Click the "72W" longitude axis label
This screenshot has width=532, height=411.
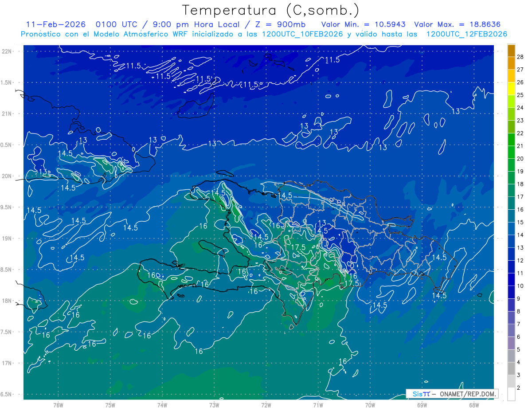266,405
